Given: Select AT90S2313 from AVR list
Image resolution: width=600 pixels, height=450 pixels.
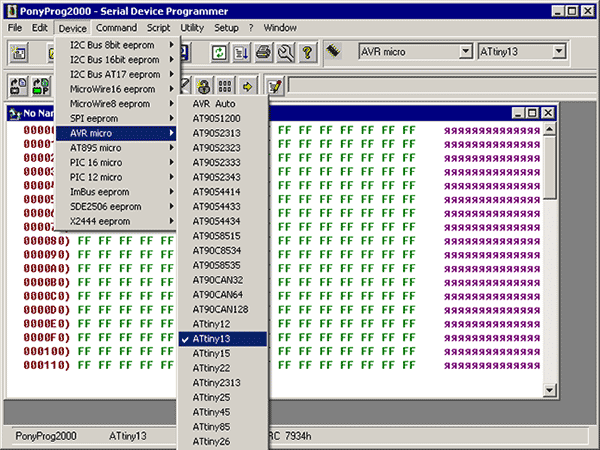Looking at the screenshot, I should point(223,133).
